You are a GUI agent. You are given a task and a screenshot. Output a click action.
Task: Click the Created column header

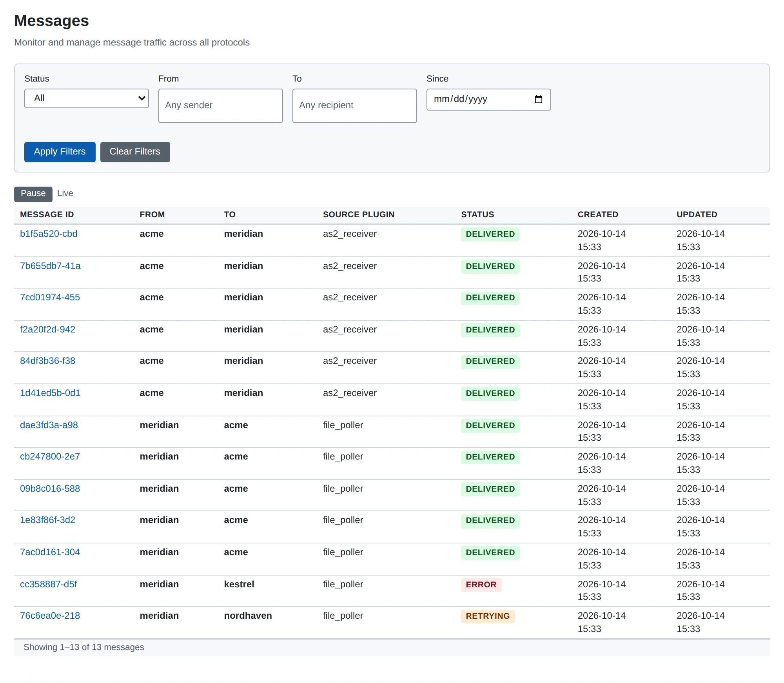point(598,214)
